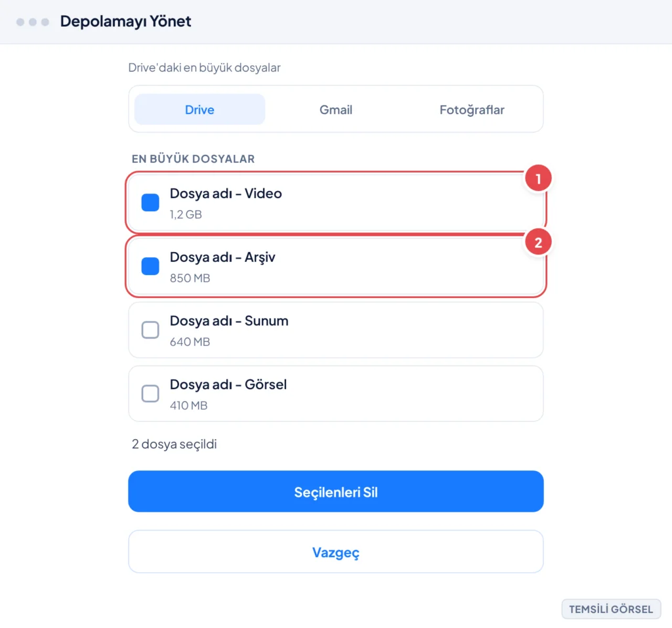This screenshot has height=628, width=672.
Task: Click the '2 dosya seçildi' status text
Action: (175, 444)
